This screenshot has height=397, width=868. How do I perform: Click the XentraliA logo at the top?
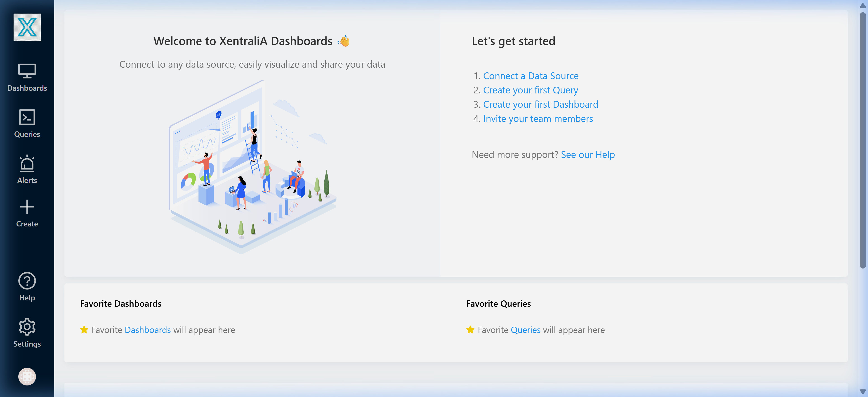click(x=27, y=27)
